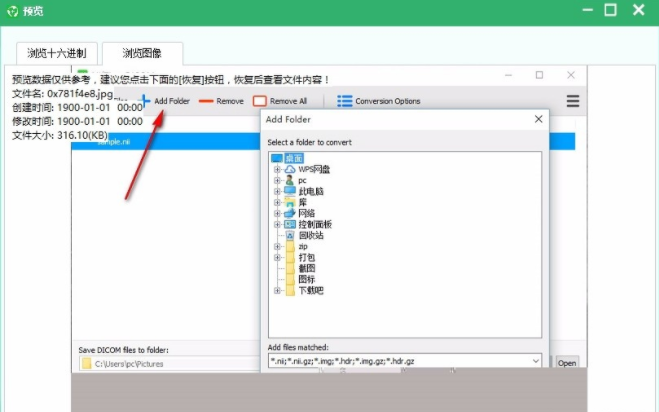Switch to the 浏览十六进制 tab

coord(57,53)
